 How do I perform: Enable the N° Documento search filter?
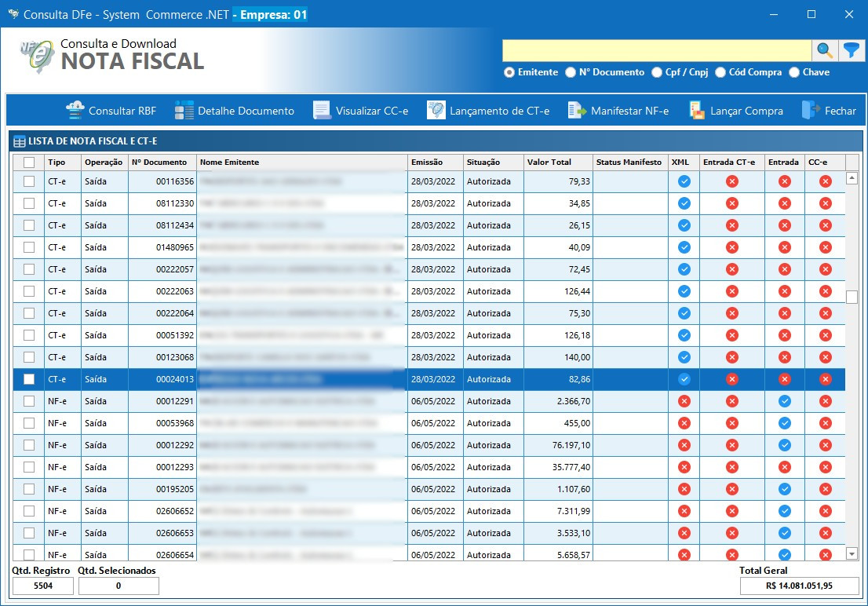click(571, 72)
